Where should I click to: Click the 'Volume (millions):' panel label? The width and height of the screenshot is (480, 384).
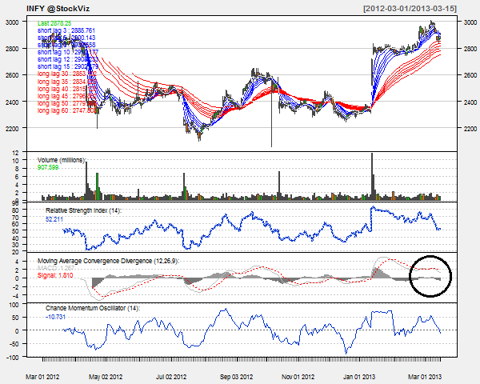click(62, 160)
